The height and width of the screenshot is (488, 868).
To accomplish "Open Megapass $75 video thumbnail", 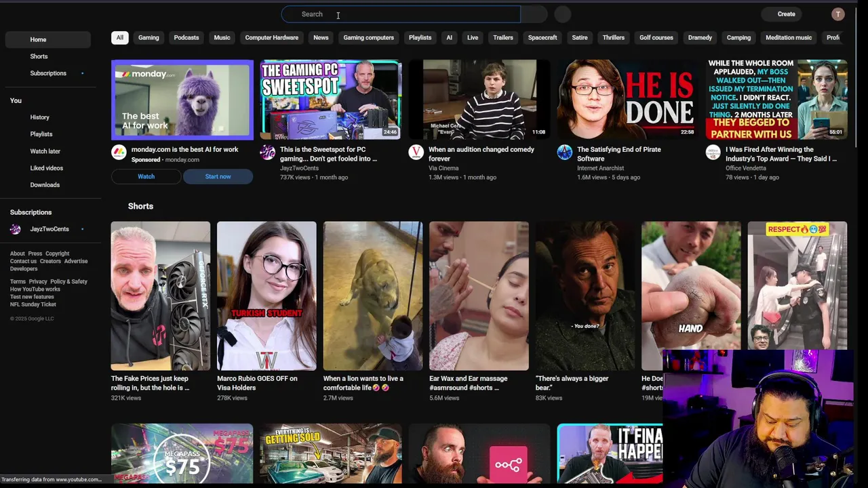I will (182, 453).
